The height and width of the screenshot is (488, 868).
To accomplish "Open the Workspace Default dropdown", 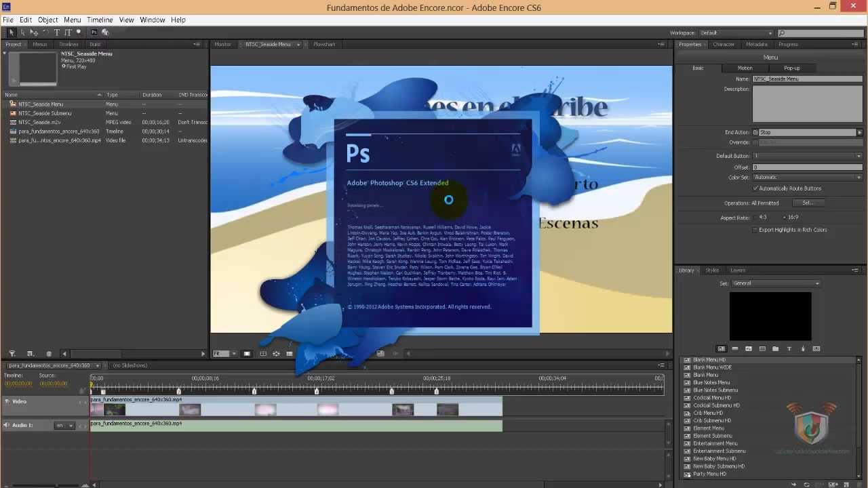I will [736, 33].
